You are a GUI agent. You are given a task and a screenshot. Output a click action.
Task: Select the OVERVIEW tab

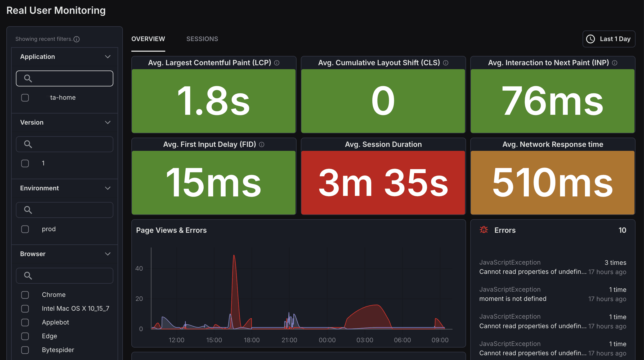pos(148,39)
